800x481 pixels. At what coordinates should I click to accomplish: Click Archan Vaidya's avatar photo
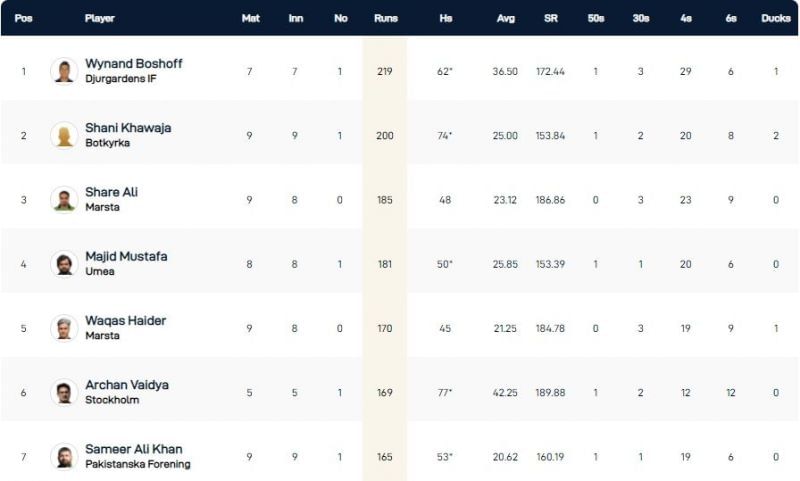pyautogui.click(x=64, y=392)
